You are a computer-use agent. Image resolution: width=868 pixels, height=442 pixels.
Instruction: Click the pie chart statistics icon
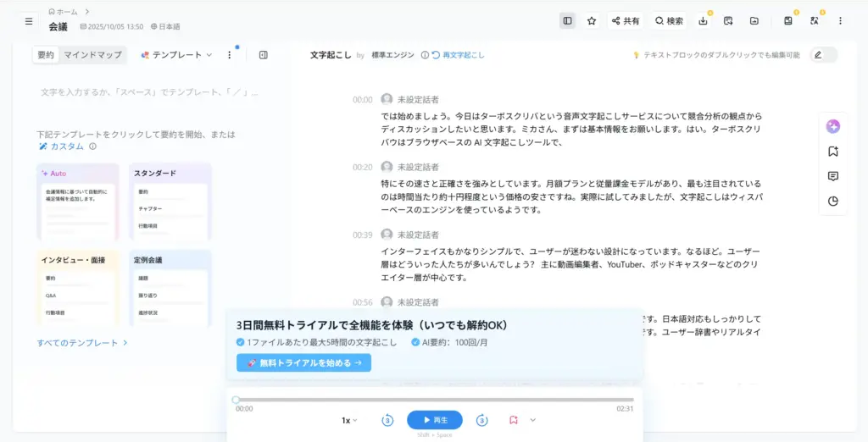tap(832, 202)
